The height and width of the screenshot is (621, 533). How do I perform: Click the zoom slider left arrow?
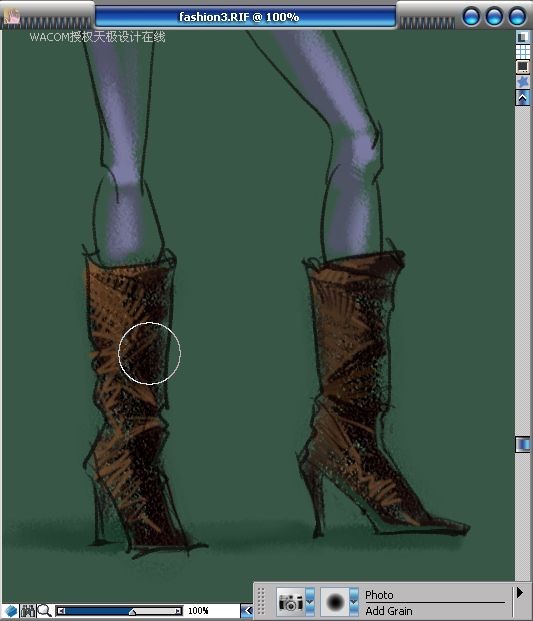pyautogui.click(x=61, y=611)
